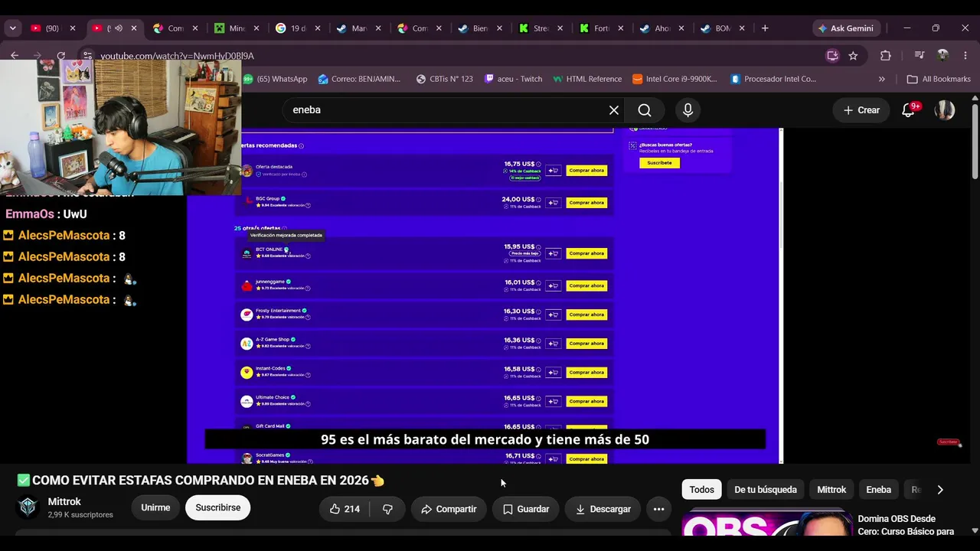View site information icon beside the URL
The height and width of the screenshot is (551, 980).
pos(87,55)
